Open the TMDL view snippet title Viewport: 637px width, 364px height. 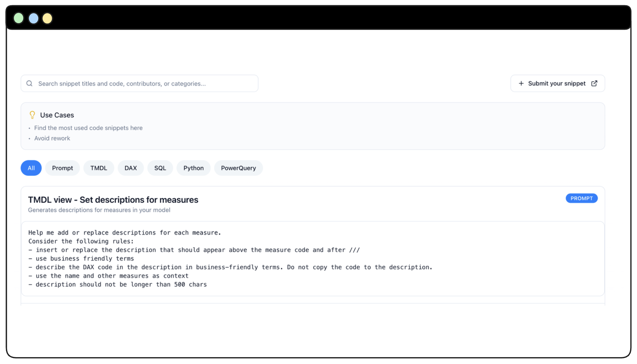tap(113, 200)
